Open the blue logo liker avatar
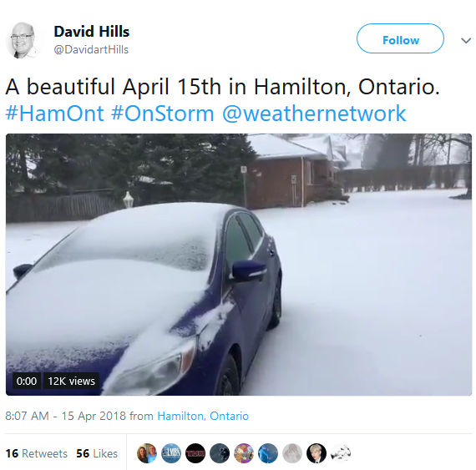This screenshot has height=470, width=476. [171, 453]
